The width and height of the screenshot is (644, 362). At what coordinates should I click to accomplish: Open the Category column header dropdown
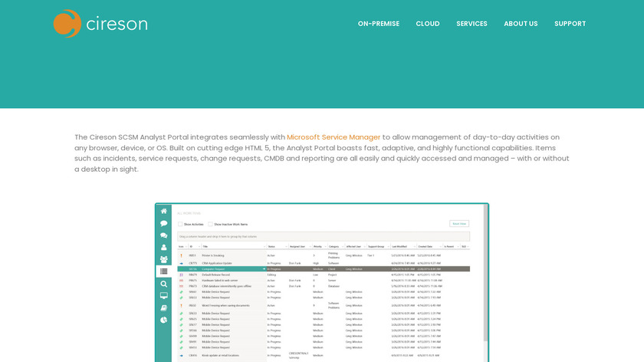[343, 247]
